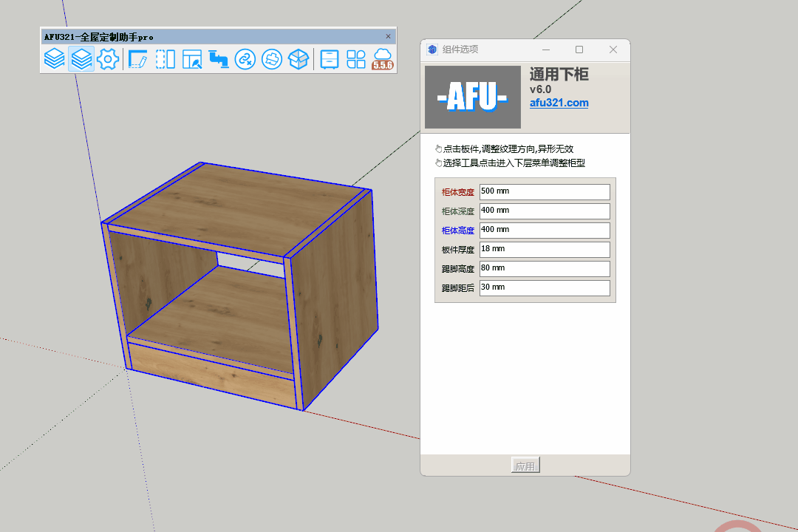Select the panel edit pencil tool

pyautogui.click(x=138, y=58)
